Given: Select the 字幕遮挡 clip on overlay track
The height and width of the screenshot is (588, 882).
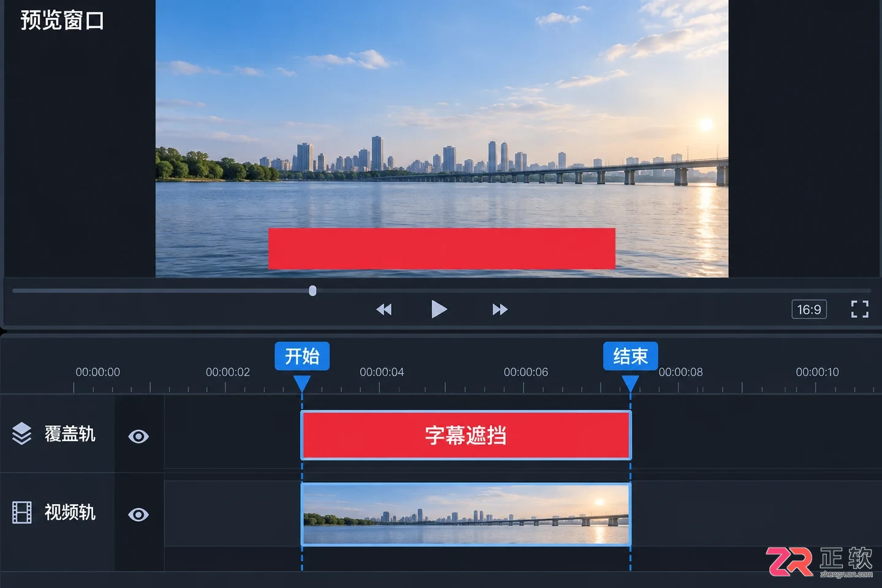Looking at the screenshot, I should tap(466, 435).
